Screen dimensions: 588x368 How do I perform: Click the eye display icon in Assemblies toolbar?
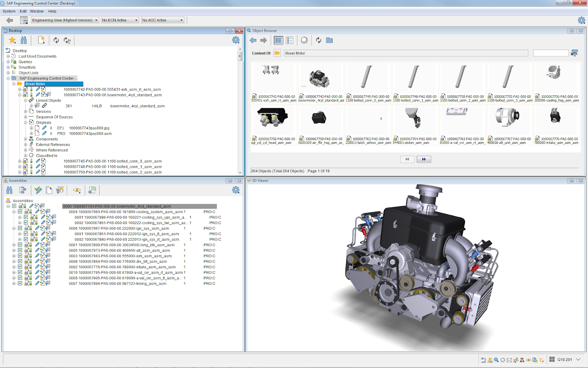(77, 190)
